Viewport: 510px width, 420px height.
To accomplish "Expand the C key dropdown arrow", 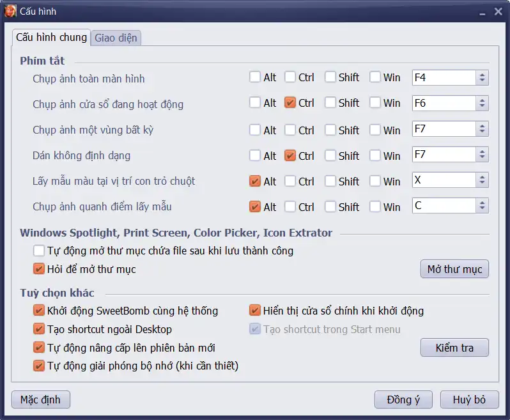I will [x=482, y=206].
